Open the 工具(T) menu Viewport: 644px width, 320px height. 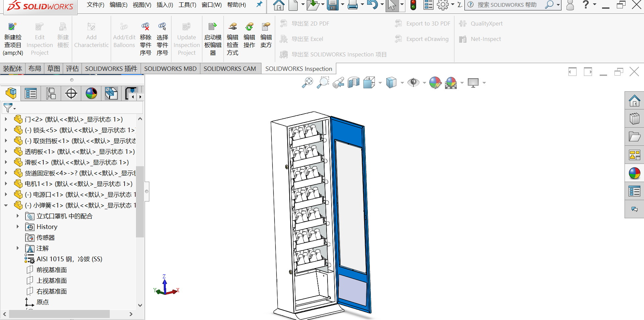pos(187,5)
